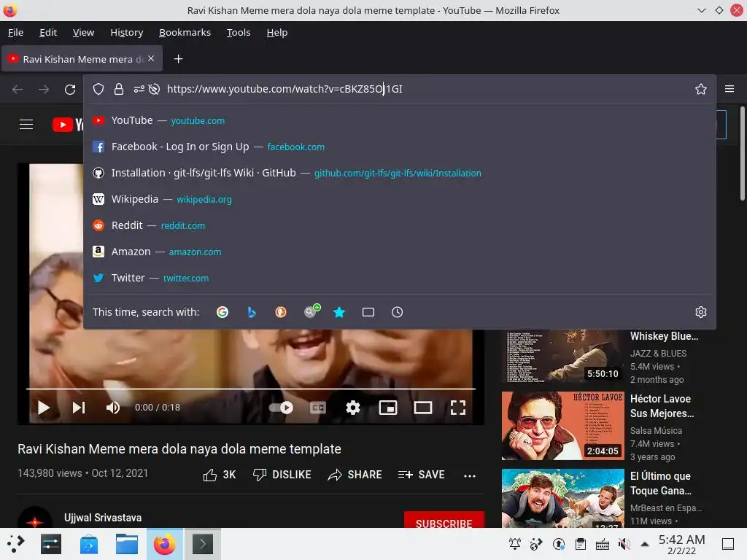This screenshot has height=560, width=747.
Task: Reload the current page
Action: pyautogui.click(x=70, y=89)
